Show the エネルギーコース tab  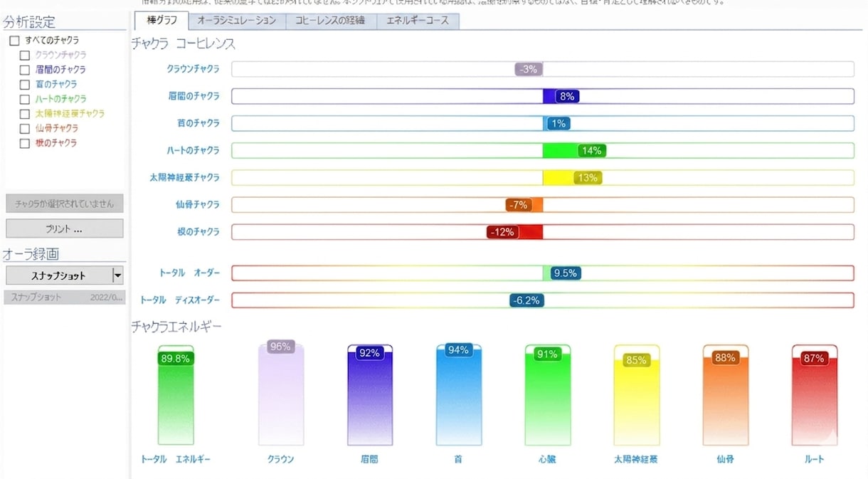418,21
